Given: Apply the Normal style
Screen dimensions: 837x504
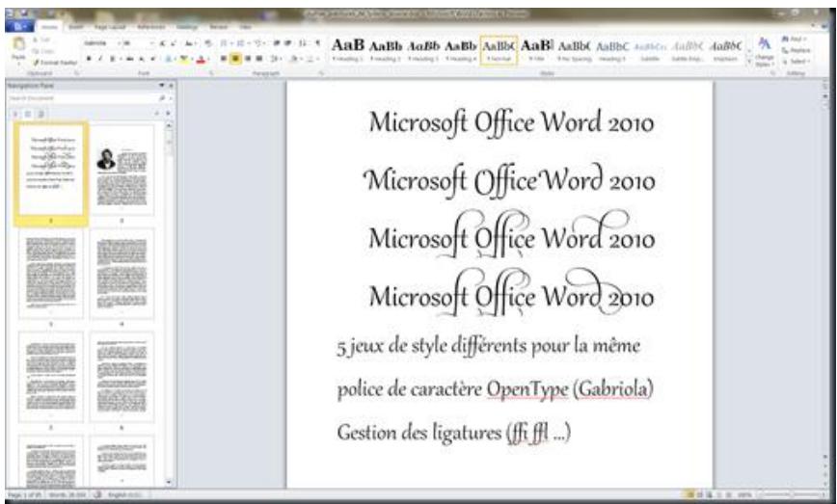Looking at the screenshot, I should click(499, 51).
